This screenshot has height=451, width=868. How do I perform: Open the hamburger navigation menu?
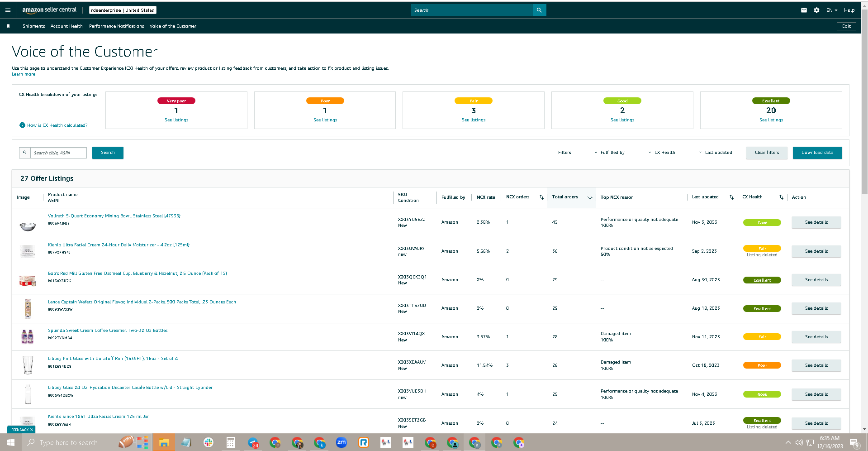tap(8, 10)
